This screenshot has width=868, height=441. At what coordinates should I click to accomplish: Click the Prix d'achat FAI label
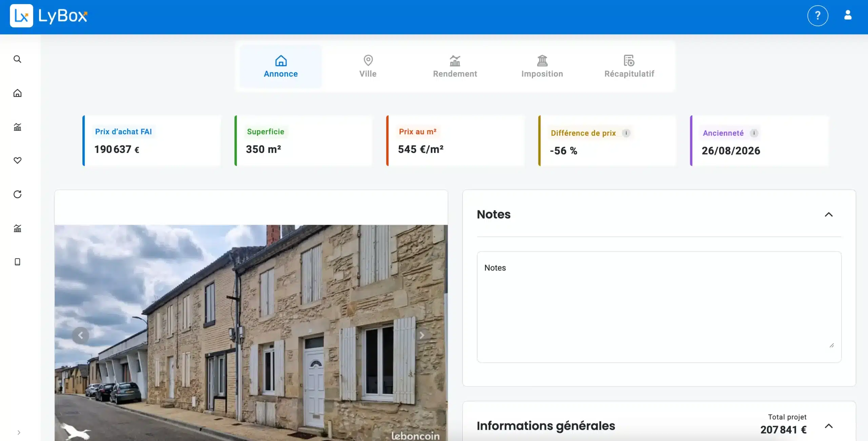click(123, 132)
